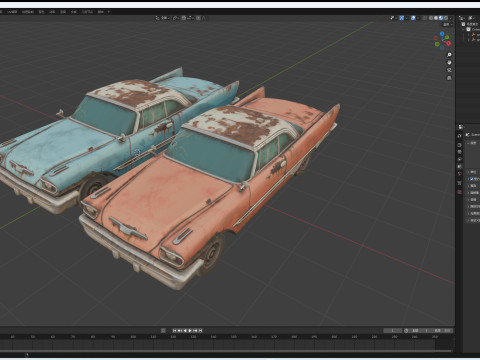Switch to the Geometry Nodes workspace tab
The height and width of the screenshot is (360, 480).
[87, 12]
